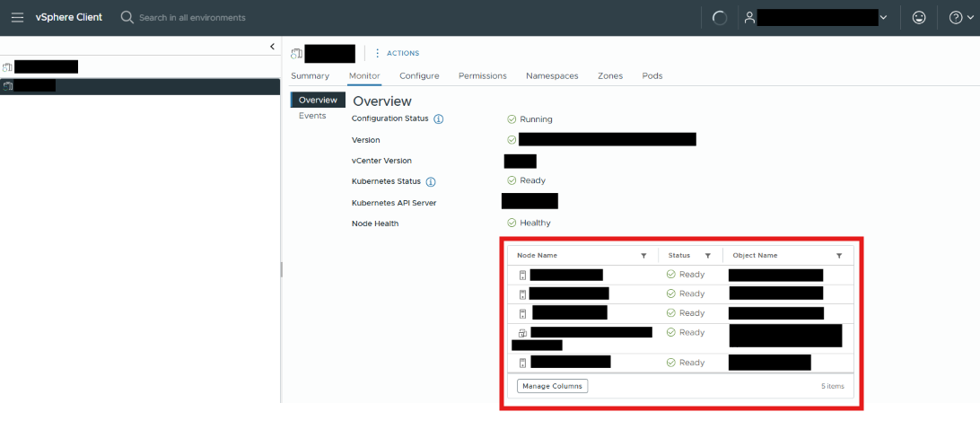Viewport: 980px width, 438px height.
Task: Select the first supervisor in the inventory tree
Action: point(40,66)
